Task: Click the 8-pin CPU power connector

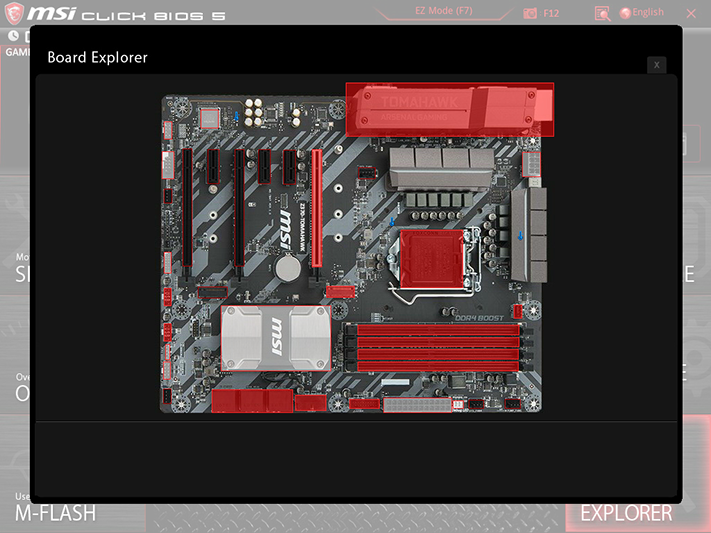Action: click(x=531, y=164)
